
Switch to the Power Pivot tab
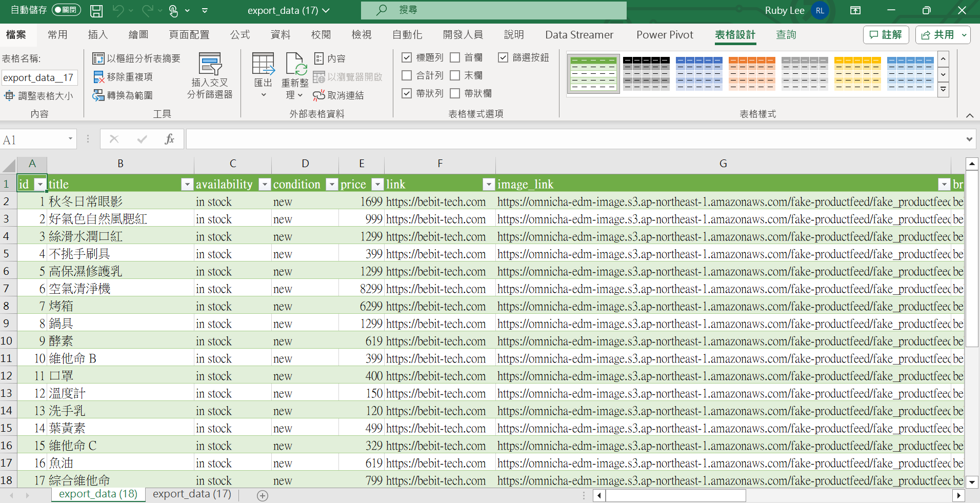point(665,35)
